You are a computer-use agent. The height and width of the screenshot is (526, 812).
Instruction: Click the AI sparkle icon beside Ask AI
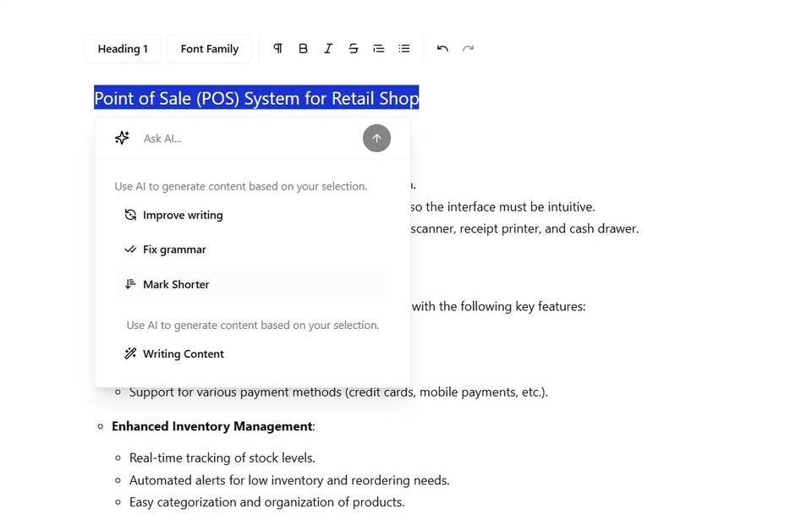[122, 138]
